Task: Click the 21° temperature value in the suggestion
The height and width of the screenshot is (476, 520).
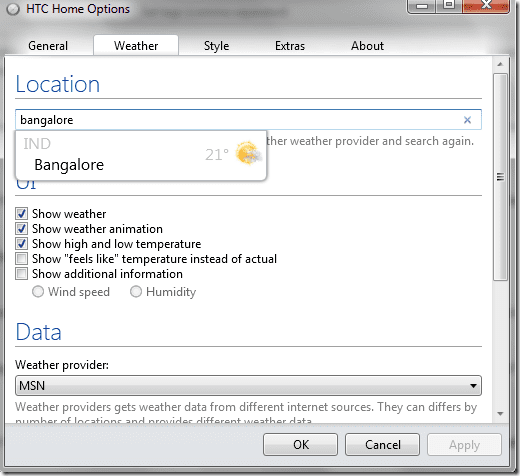Action: [x=217, y=155]
